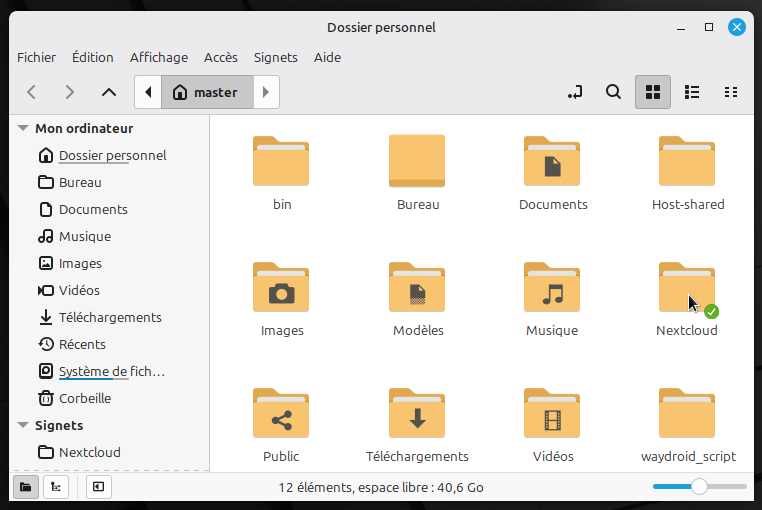Adjust the icon zoom slider
The height and width of the screenshot is (510, 762).
tap(699, 487)
